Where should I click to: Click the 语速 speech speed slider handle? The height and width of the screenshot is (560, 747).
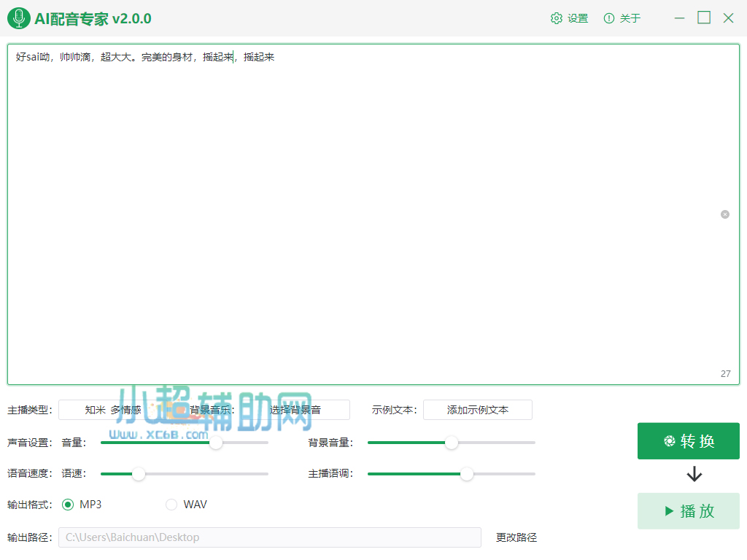(x=139, y=474)
